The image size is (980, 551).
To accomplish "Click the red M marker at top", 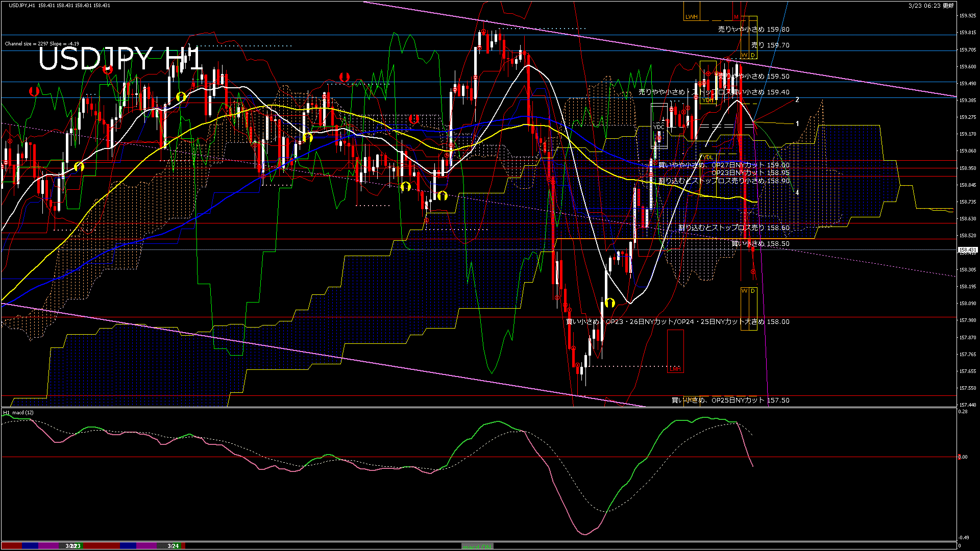I will pos(736,17).
